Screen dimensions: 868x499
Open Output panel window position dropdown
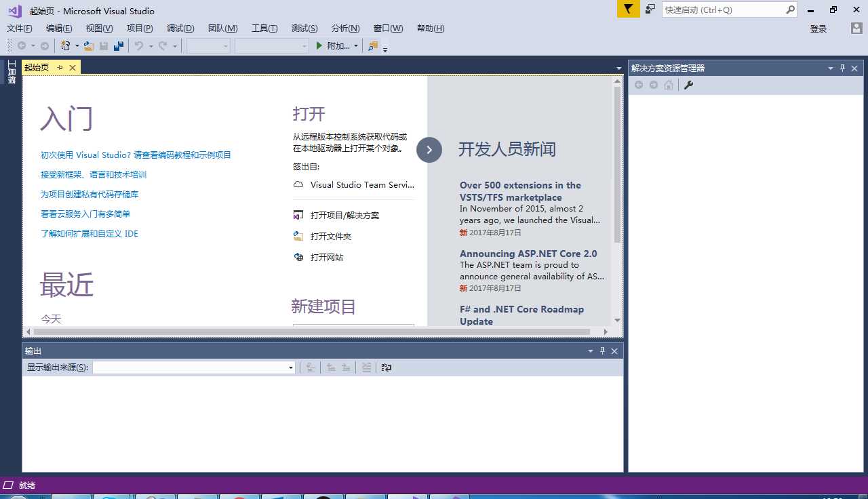click(591, 351)
